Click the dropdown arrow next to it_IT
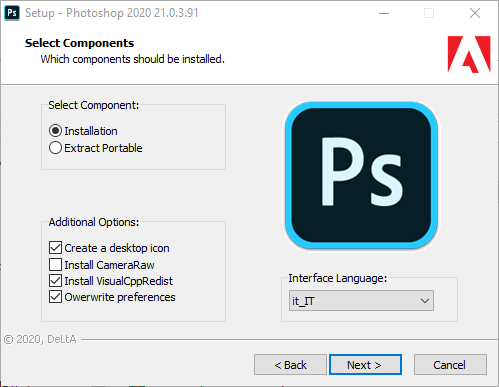Viewport: 499px width, 387px height. 425,301
